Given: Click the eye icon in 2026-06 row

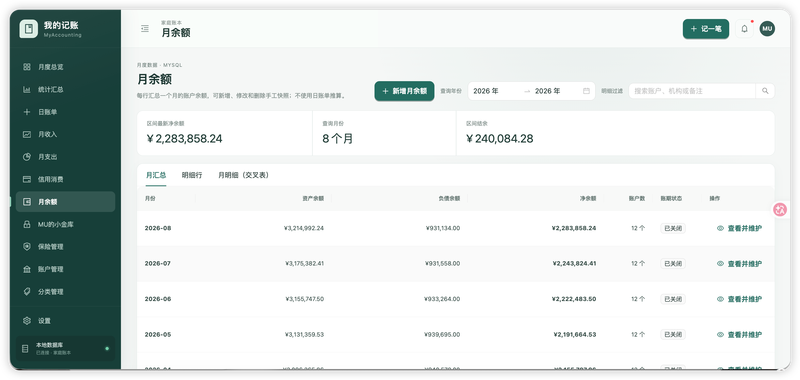Looking at the screenshot, I should 720,299.
